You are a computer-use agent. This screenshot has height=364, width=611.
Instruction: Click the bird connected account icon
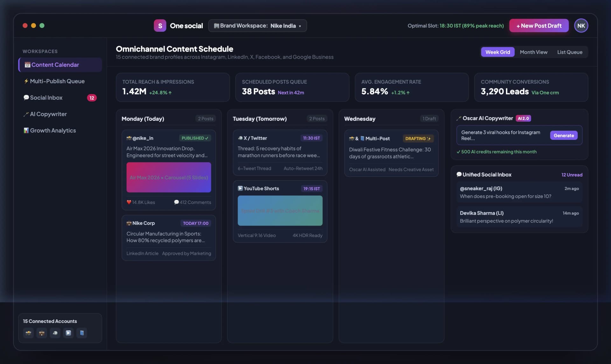click(55, 333)
